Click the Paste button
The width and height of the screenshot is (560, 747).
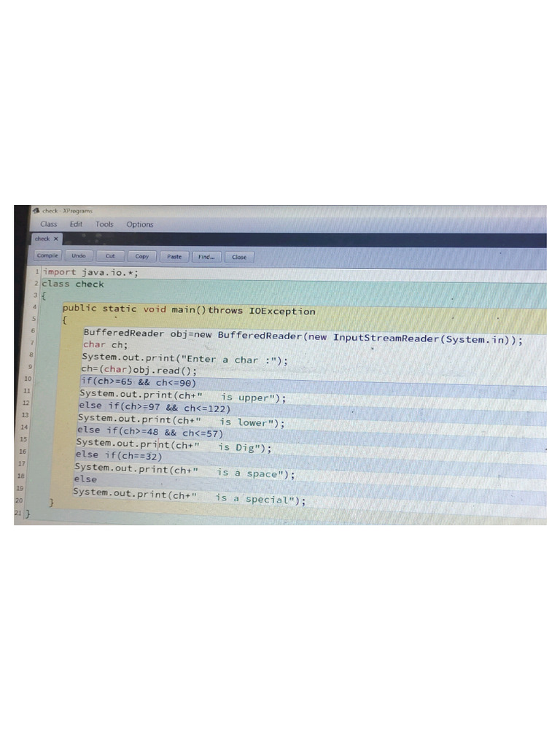[x=174, y=256]
